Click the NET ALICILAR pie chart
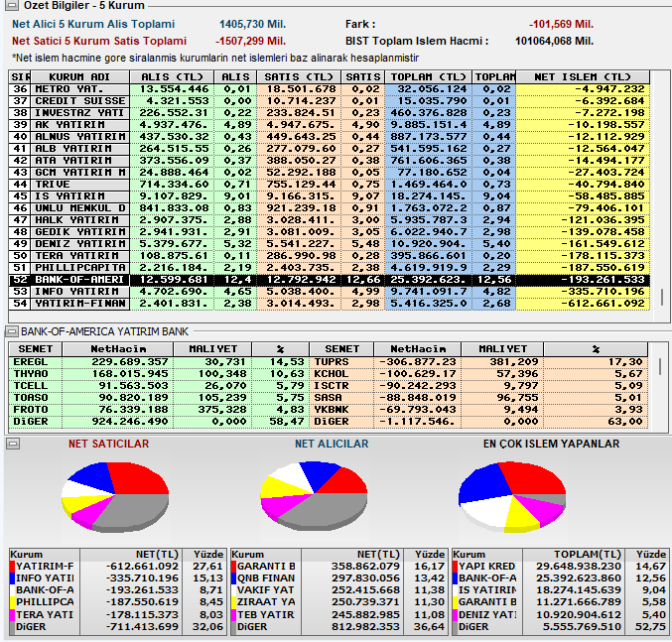This screenshot has height=642, width=672. tap(314, 496)
